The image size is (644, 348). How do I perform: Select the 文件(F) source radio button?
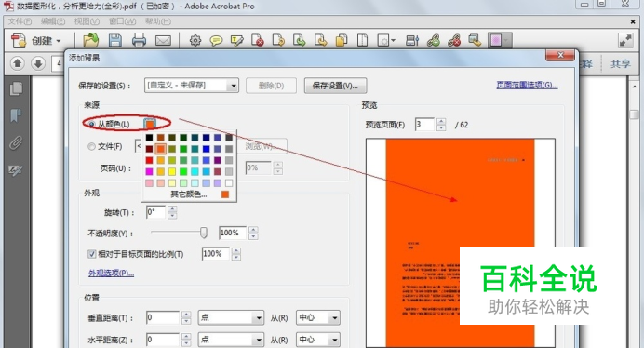point(91,146)
